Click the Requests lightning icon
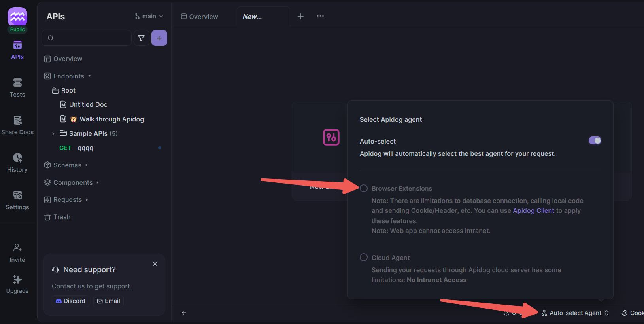 [x=47, y=200]
